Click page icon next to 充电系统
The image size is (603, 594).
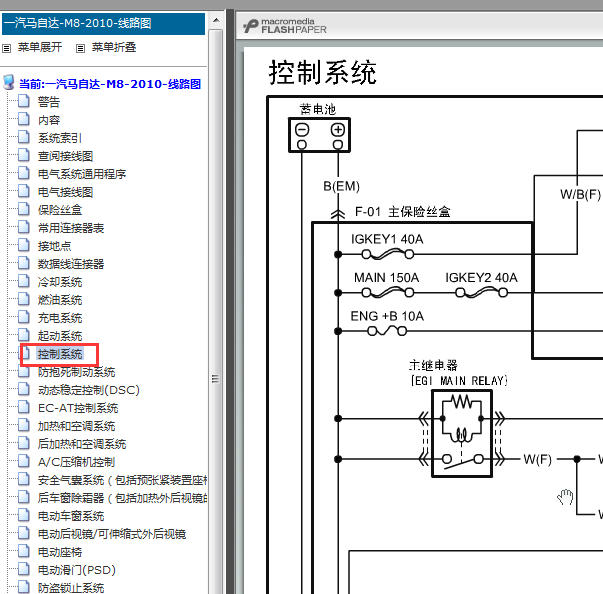pyautogui.click(x=24, y=317)
